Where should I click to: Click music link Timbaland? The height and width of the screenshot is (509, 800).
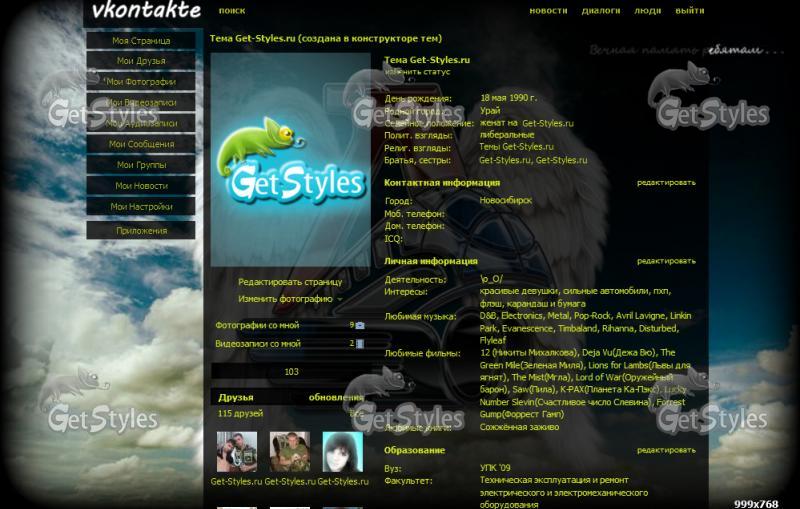point(578,328)
